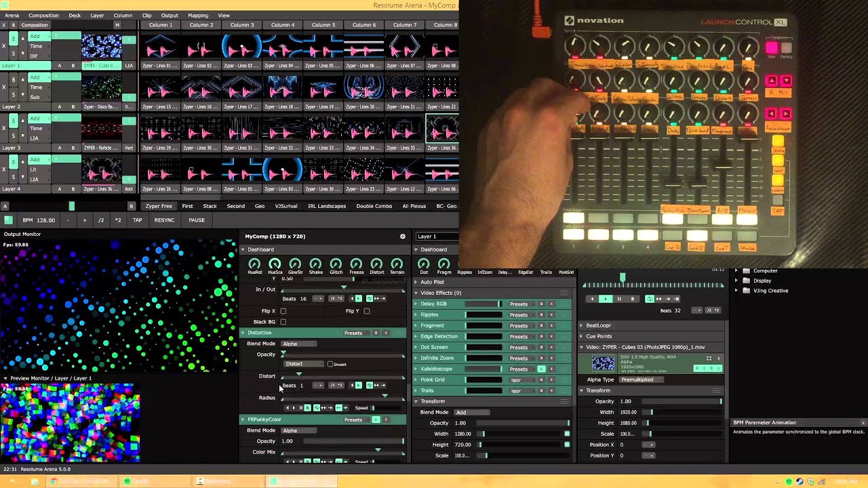This screenshot has height=488, width=868.
Task: Toggle the Flip X checkbox
Action: pos(283,311)
